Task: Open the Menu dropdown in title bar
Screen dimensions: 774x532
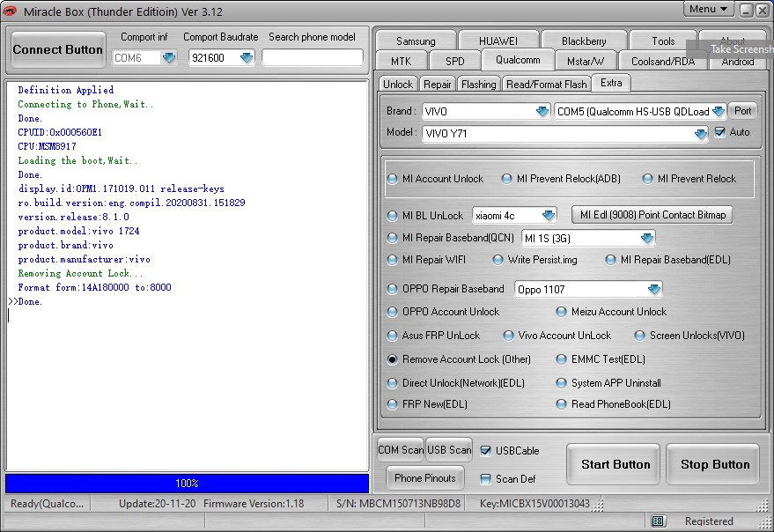Action: tap(708, 9)
